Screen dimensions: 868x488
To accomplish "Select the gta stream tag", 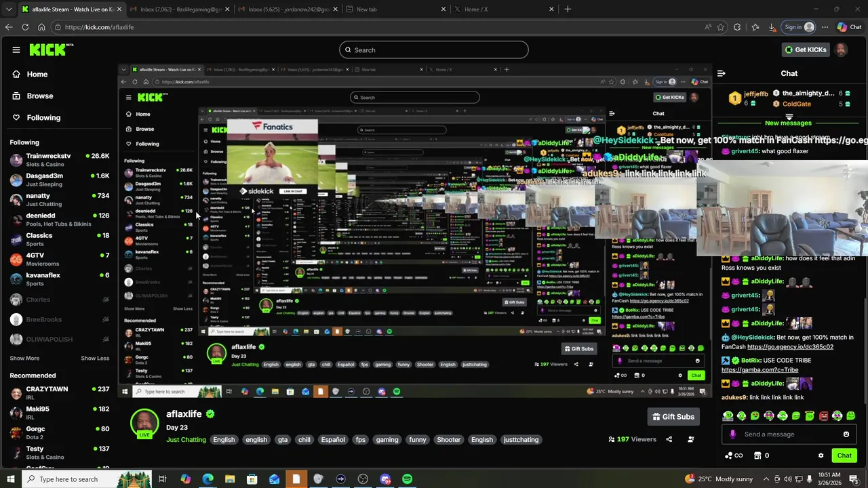I will click(x=283, y=440).
